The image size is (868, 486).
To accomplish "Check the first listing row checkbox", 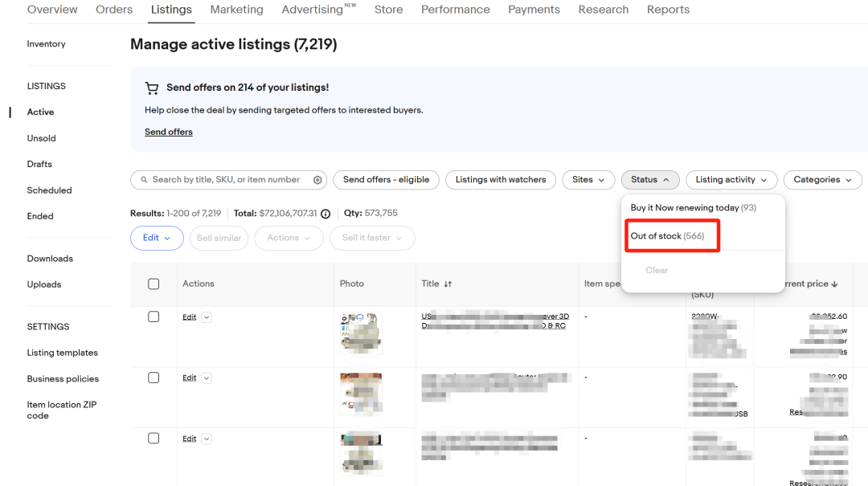I will pos(154,317).
